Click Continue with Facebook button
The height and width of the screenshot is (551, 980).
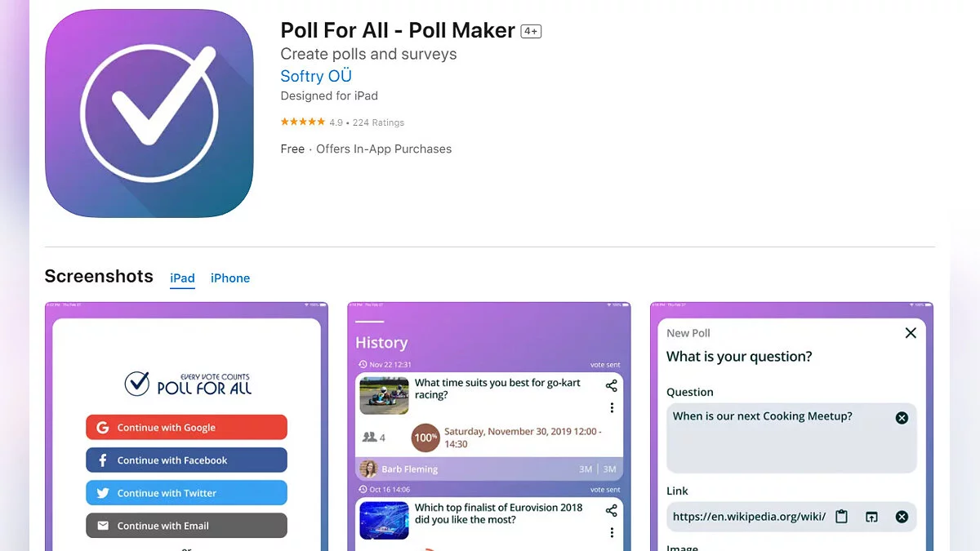(186, 460)
